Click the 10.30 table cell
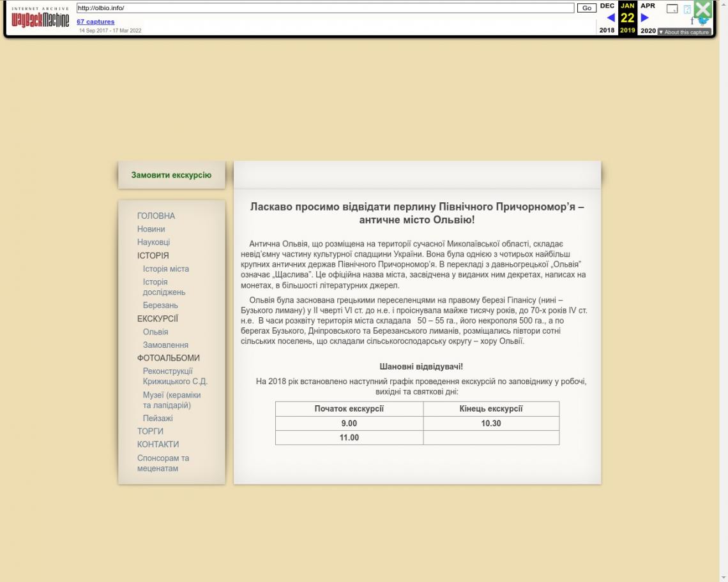Screen dimensions: 728x582 (490, 423)
